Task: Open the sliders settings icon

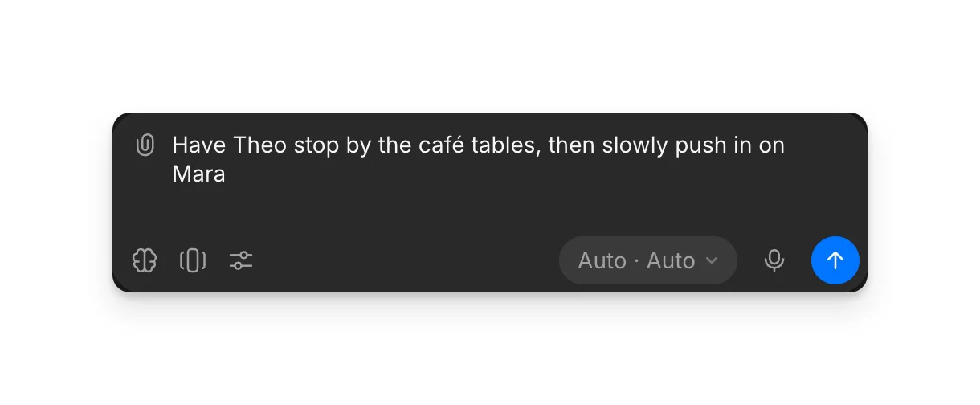Action: (x=241, y=260)
